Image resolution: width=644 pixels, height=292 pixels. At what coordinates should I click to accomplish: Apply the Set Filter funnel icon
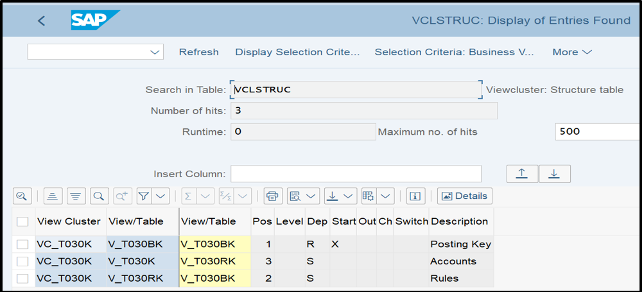point(144,196)
